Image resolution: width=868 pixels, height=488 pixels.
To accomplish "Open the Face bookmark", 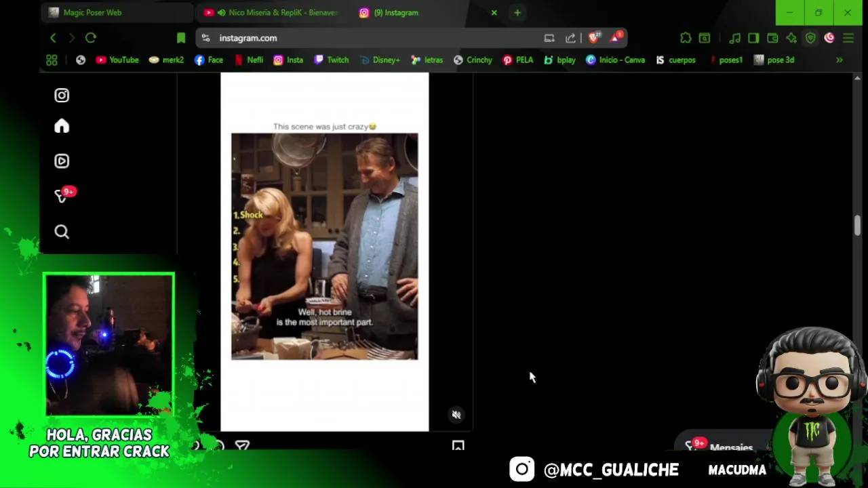I will (x=208, y=60).
